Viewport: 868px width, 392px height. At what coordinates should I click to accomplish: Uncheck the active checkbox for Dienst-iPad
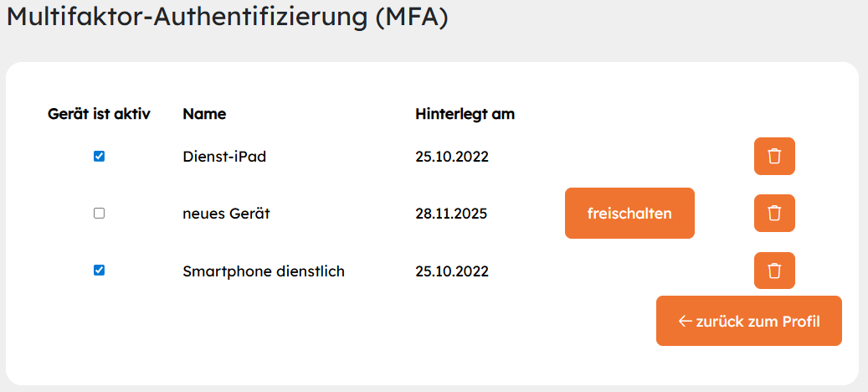99,157
